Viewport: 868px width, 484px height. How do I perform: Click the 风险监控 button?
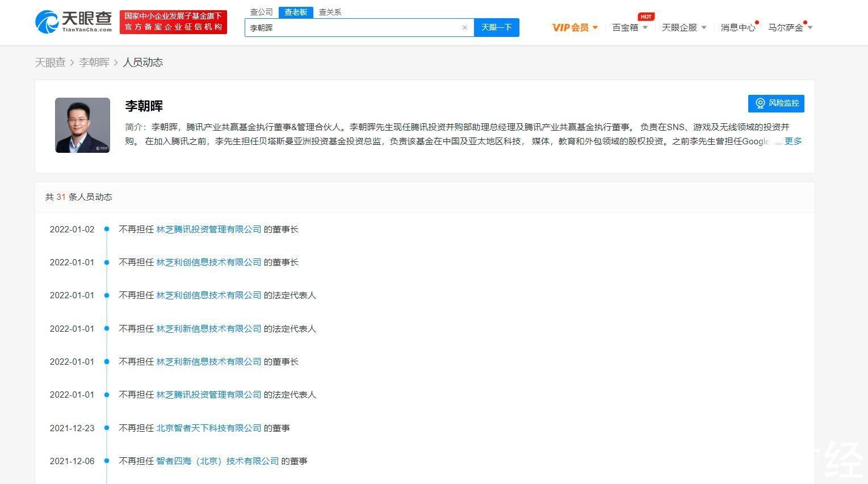[x=776, y=103]
